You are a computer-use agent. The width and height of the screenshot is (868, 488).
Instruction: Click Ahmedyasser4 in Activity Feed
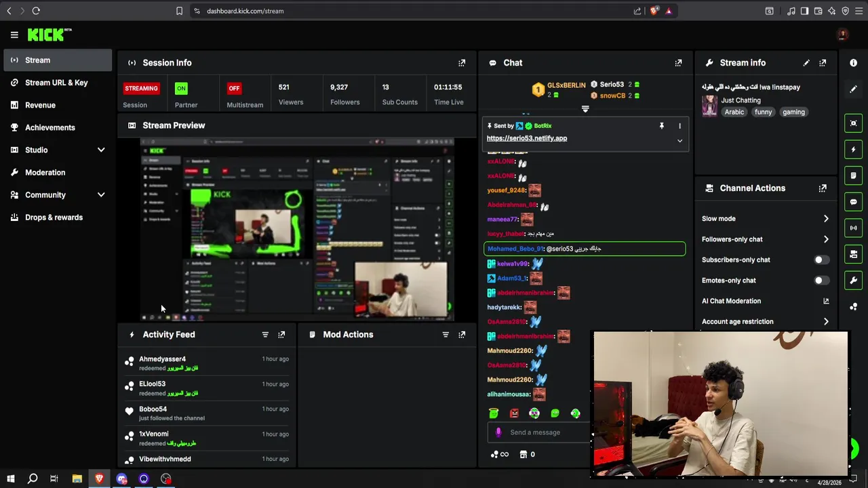162,359
